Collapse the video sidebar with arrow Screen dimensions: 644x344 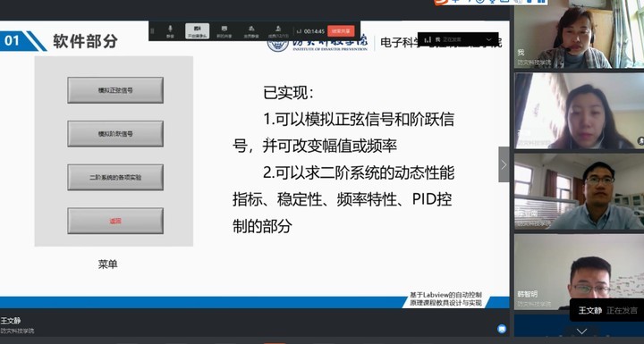(504, 164)
